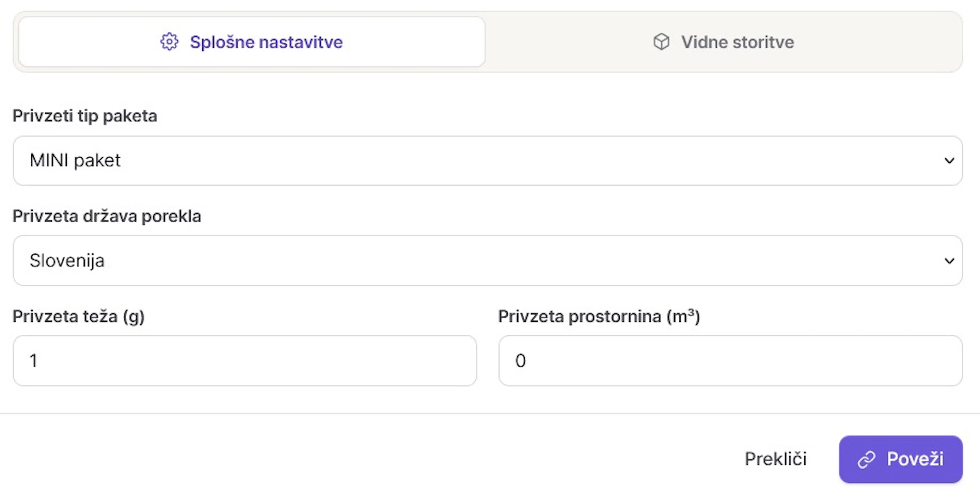Click the cube icon beside Vidne storitve
Screen dimensions: 980x493
click(661, 42)
